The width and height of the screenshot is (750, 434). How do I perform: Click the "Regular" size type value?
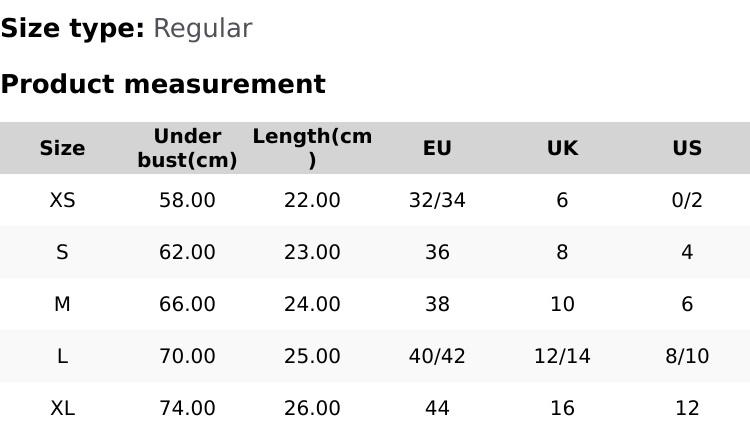coord(202,29)
